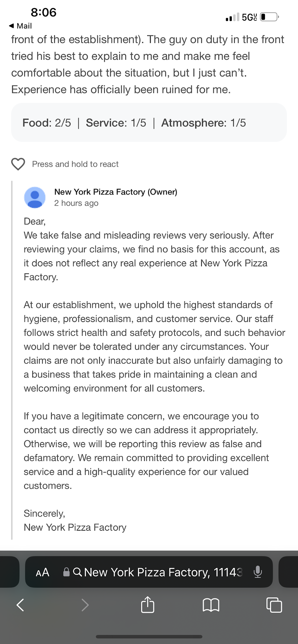The height and width of the screenshot is (644, 298).
Task: Show all open tabs overview icon
Action: [x=274, y=605]
